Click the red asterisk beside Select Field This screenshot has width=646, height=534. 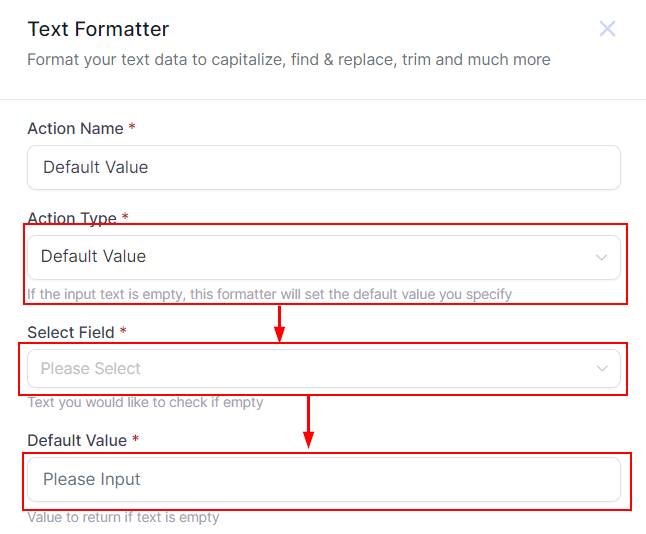tap(124, 332)
